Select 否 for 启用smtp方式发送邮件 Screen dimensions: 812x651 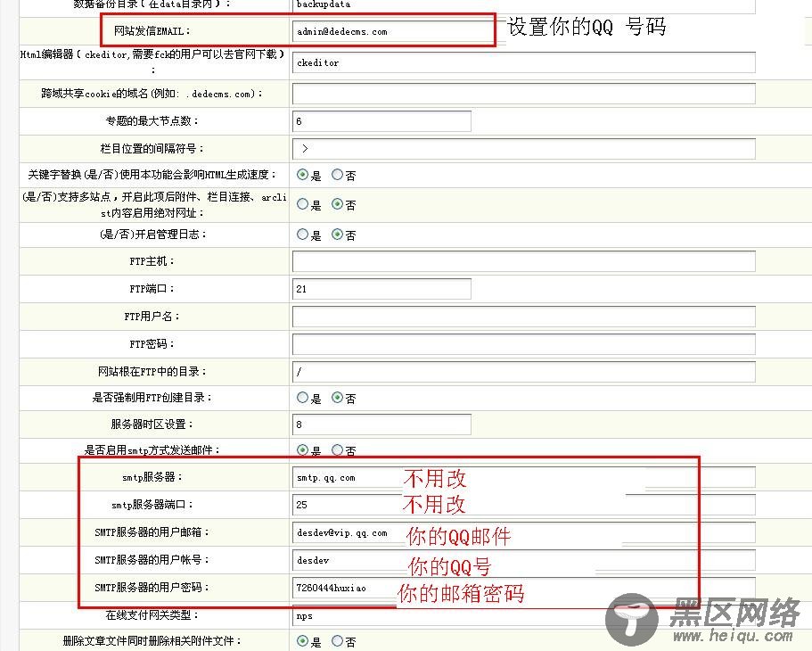[x=337, y=449]
